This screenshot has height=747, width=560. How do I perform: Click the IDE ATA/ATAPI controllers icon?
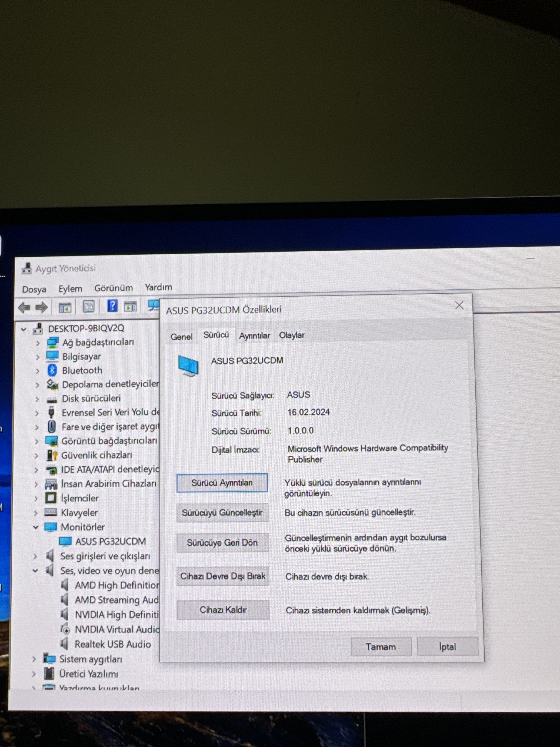tap(51, 470)
